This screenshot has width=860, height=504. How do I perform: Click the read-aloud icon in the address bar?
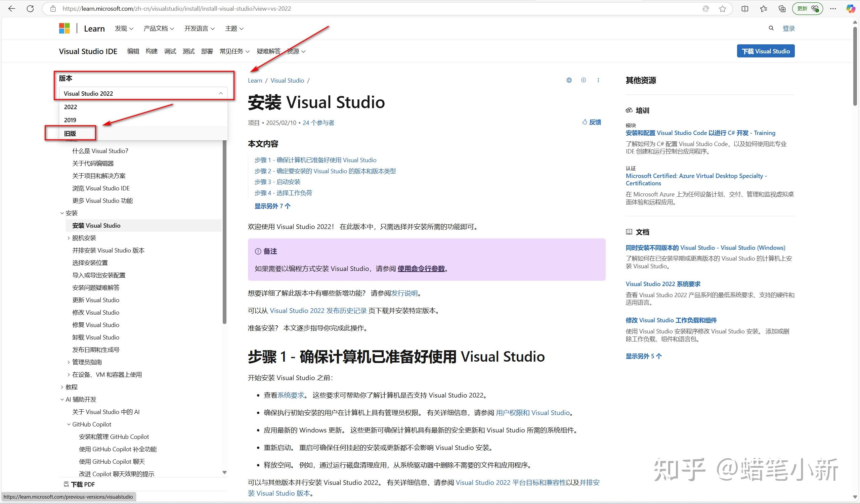[705, 8]
